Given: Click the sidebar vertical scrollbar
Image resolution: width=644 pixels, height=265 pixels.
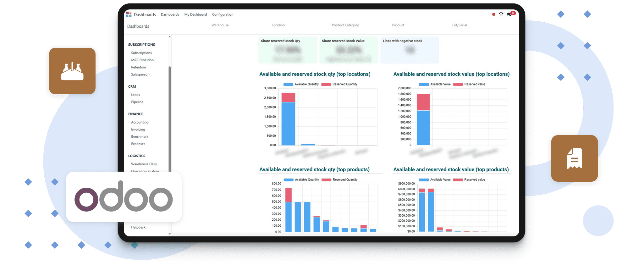Looking at the screenshot, I should [x=170, y=119].
